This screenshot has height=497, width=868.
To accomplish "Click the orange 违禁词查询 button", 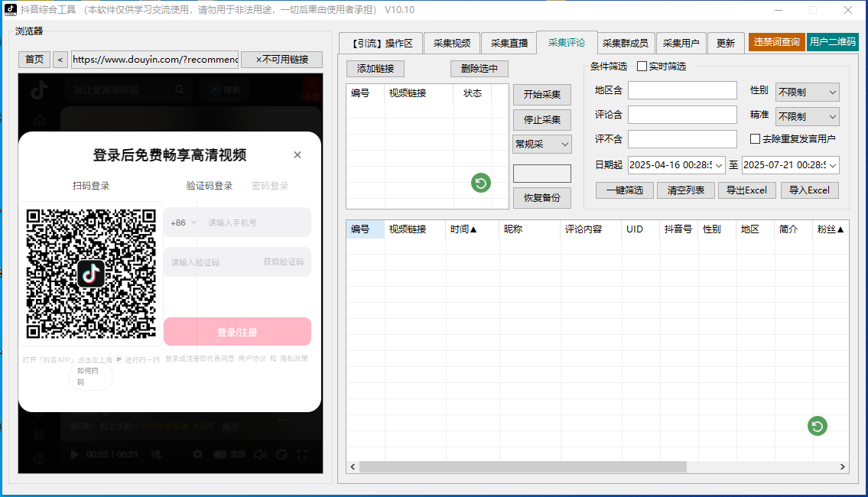I will [x=775, y=43].
